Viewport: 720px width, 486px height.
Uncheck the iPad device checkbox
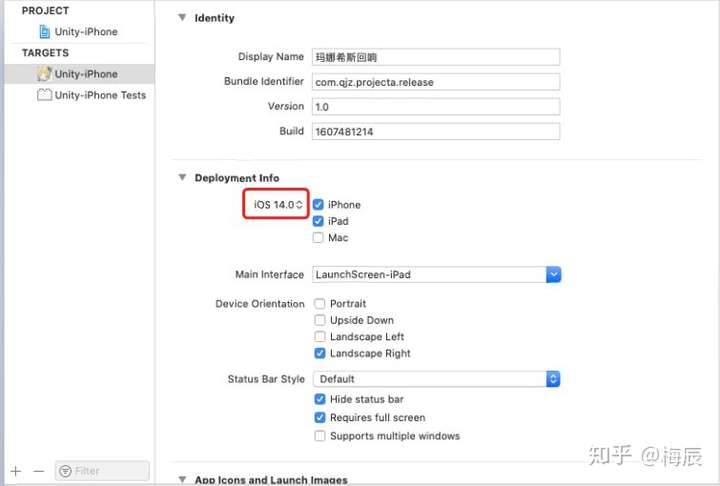[318, 221]
